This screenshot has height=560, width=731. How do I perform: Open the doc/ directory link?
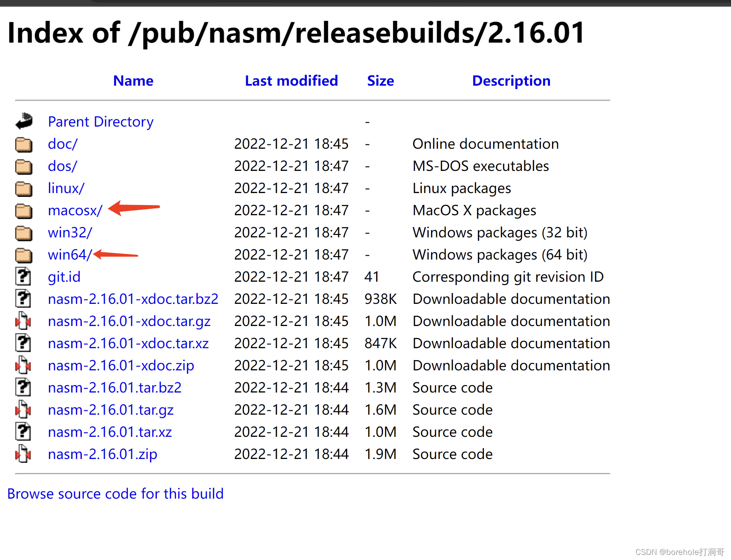pos(63,144)
